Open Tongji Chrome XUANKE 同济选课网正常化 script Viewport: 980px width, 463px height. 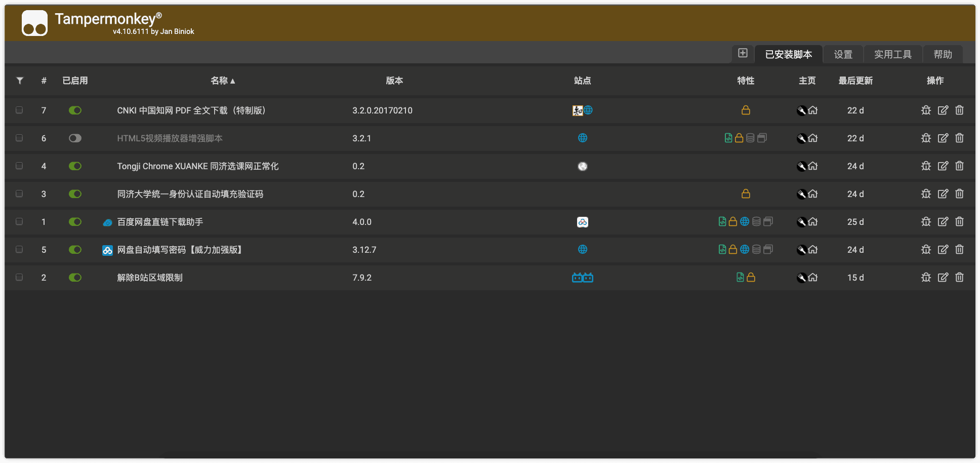pos(198,166)
